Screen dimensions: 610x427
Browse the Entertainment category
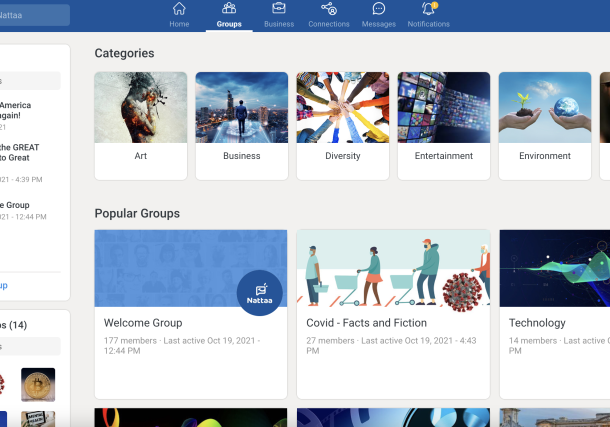(444, 125)
